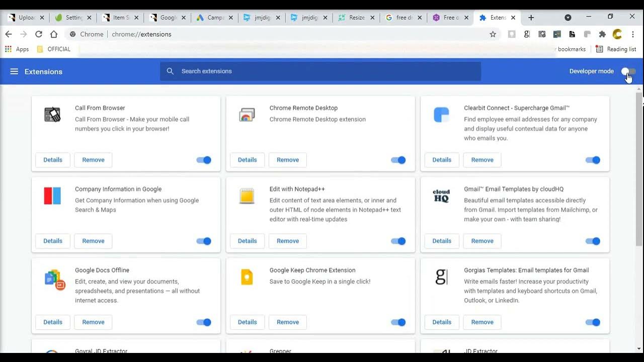Remove Company Information in Google extension
644x362 pixels.
(93, 241)
